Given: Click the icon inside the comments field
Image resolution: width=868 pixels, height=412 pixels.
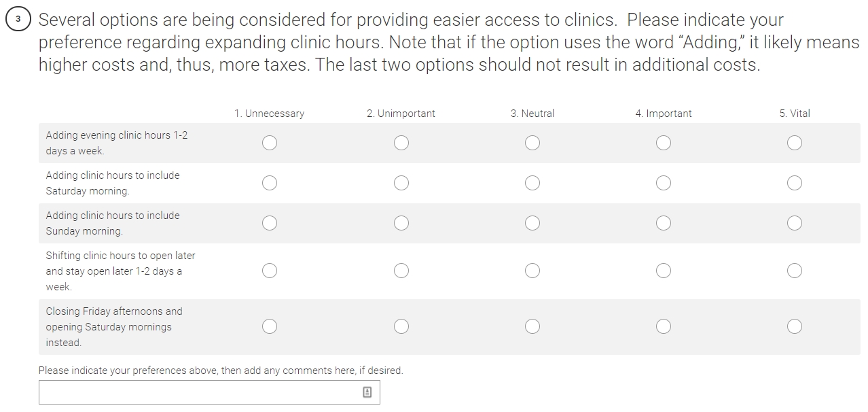Looking at the screenshot, I should click(367, 392).
